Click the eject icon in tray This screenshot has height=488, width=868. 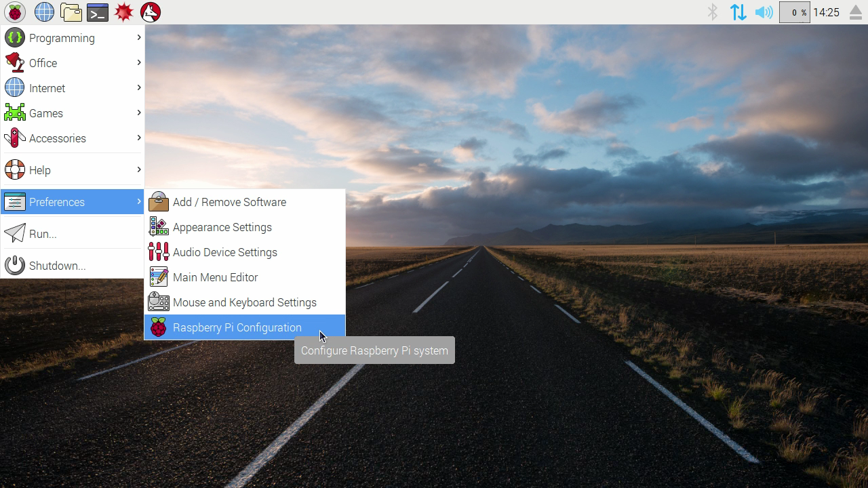pyautogui.click(x=855, y=12)
